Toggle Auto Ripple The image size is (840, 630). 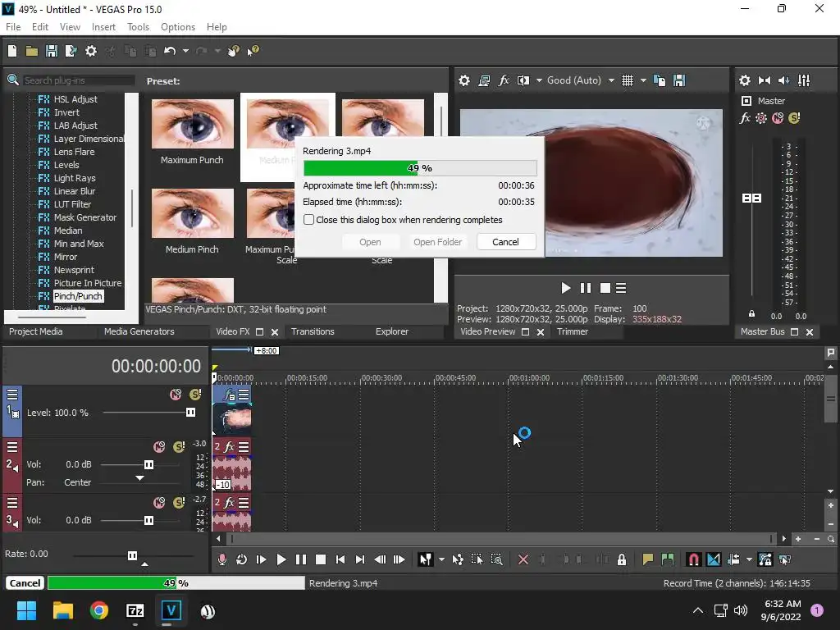coord(733,559)
